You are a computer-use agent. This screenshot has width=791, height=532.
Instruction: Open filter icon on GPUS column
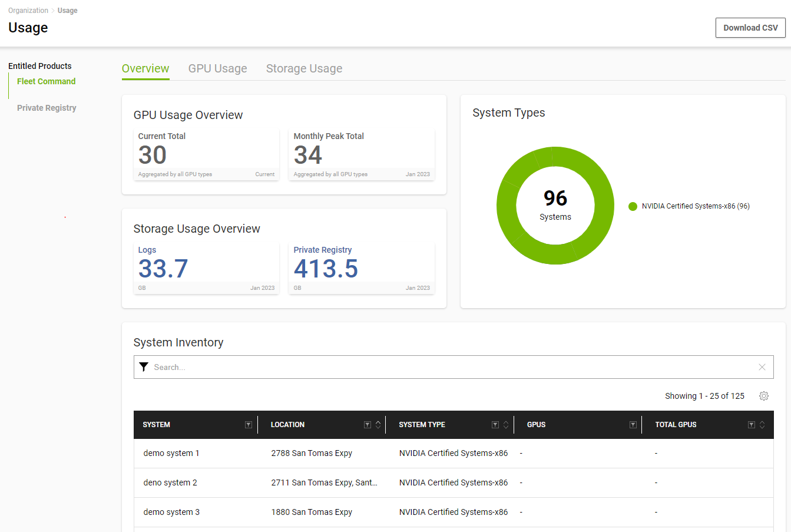633,425
